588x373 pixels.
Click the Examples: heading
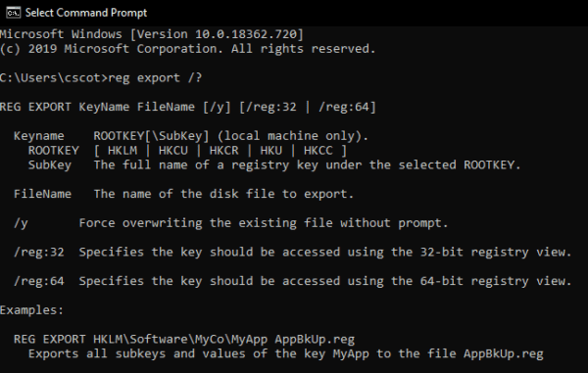pos(32,310)
